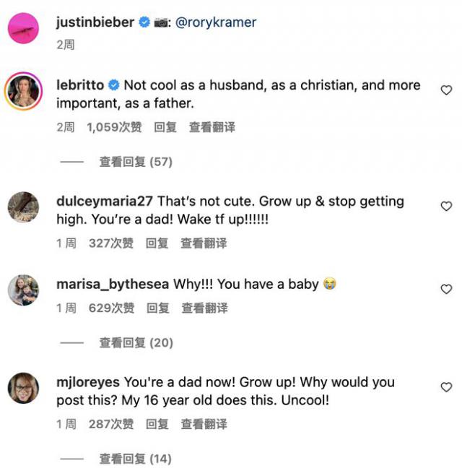Expand 14 replies under mjloreyes

(x=136, y=459)
